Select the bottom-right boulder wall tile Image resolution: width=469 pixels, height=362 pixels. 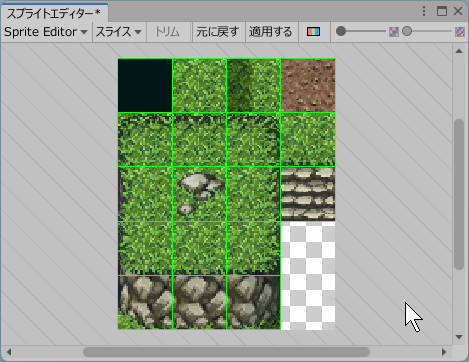(x=254, y=303)
